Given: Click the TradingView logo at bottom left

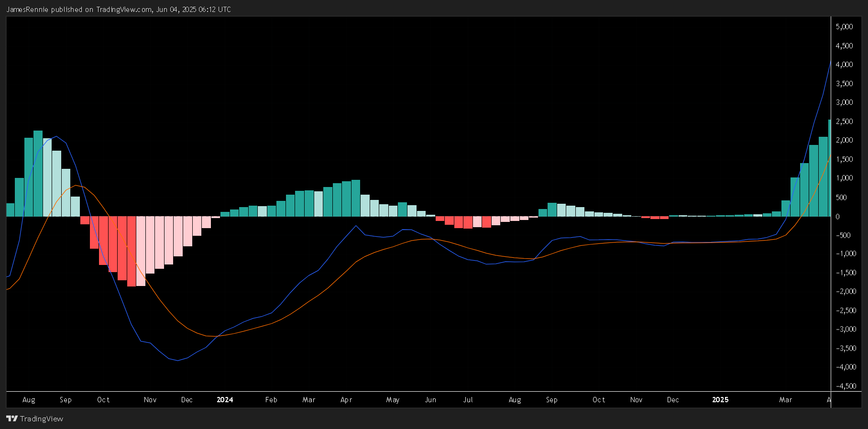Looking at the screenshot, I should [x=34, y=418].
